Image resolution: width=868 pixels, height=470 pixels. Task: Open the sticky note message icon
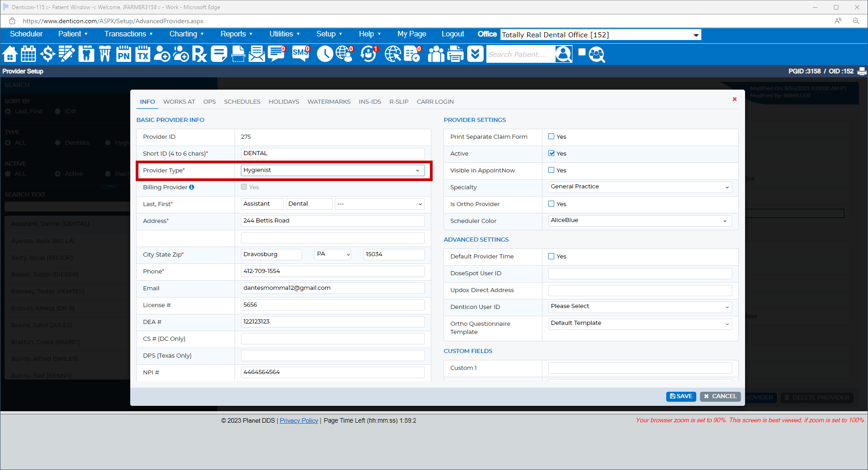(219, 54)
